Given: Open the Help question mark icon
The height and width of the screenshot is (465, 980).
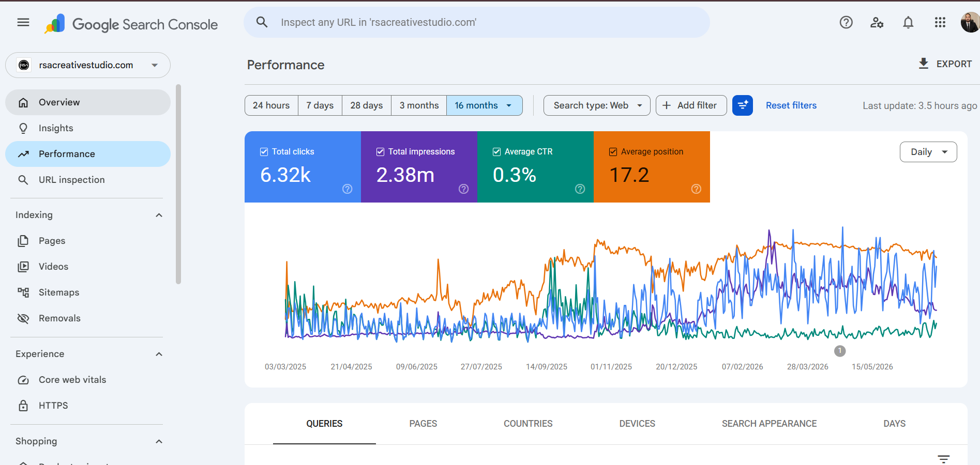Looking at the screenshot, I should point(846,22).
